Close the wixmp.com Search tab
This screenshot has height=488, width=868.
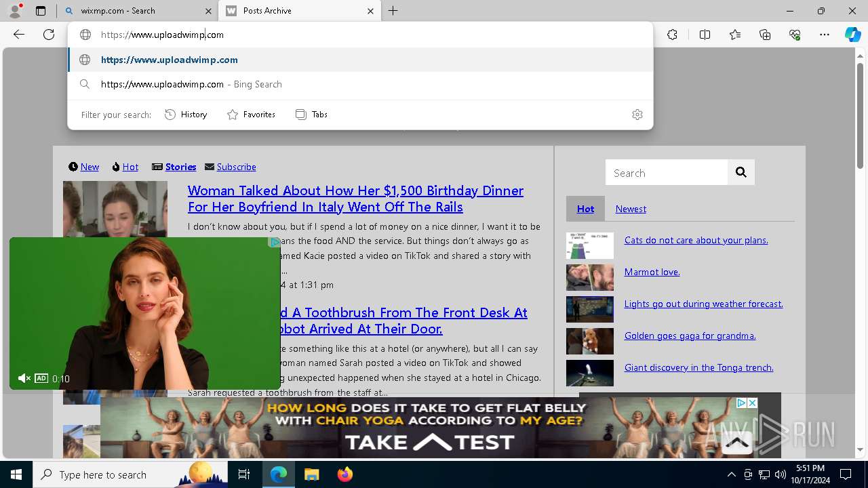(x=208, y=11)
